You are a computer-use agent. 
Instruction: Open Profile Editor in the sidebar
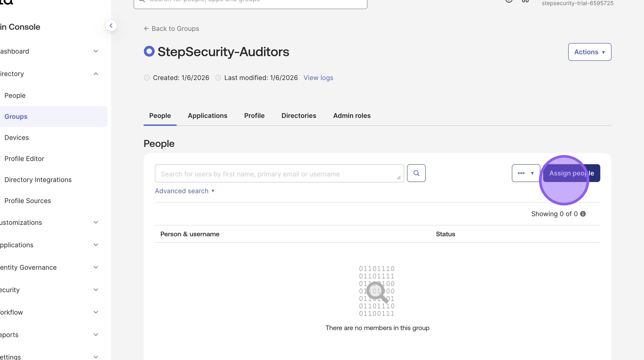(x=24, y=159)
